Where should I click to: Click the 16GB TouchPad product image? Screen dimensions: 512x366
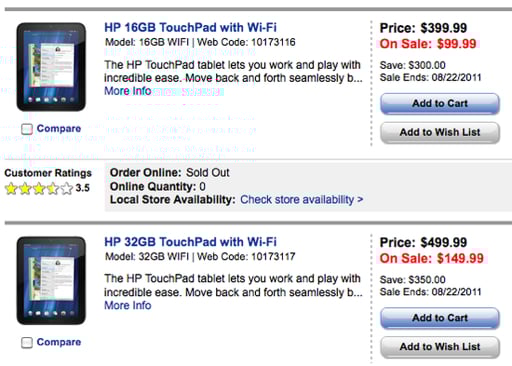point(51,67)
